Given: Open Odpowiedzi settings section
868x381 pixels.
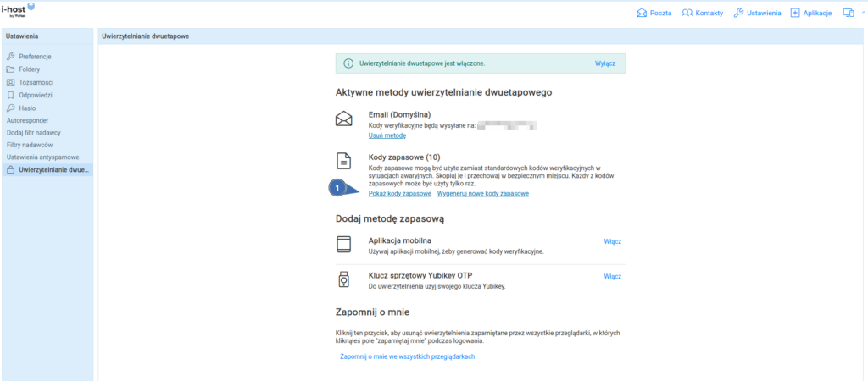Looking at the screenshot, I should pos(35,96).
